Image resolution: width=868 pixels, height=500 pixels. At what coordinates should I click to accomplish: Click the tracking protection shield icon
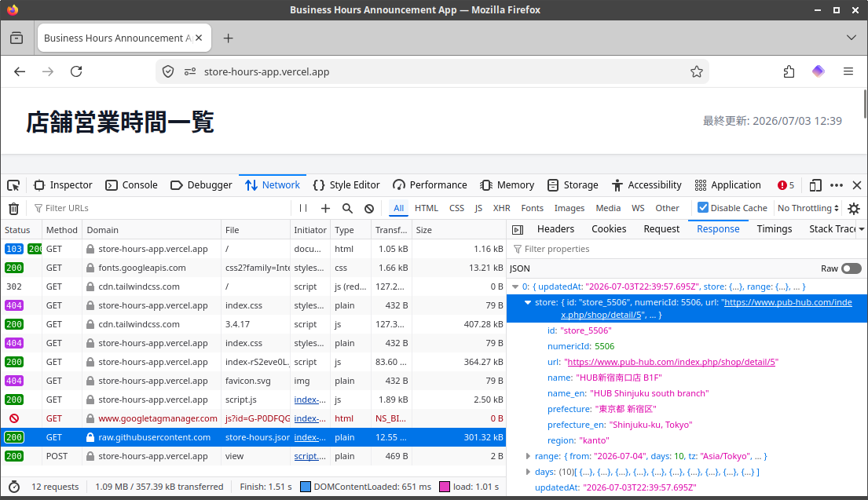pos(168,71)
